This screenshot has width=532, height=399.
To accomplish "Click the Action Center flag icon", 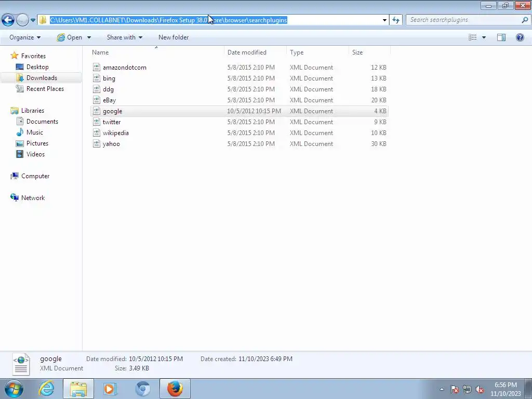I will (x=455, y=389).
